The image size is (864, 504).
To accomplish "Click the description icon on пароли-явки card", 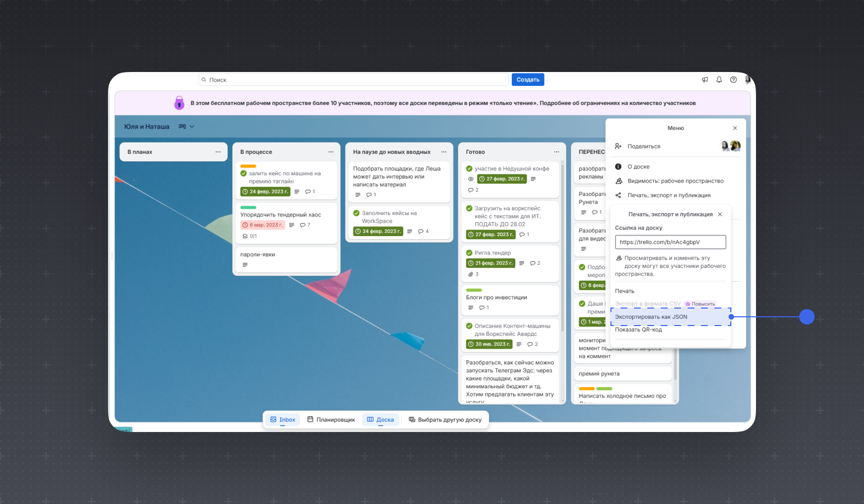I will coord(245,265).
